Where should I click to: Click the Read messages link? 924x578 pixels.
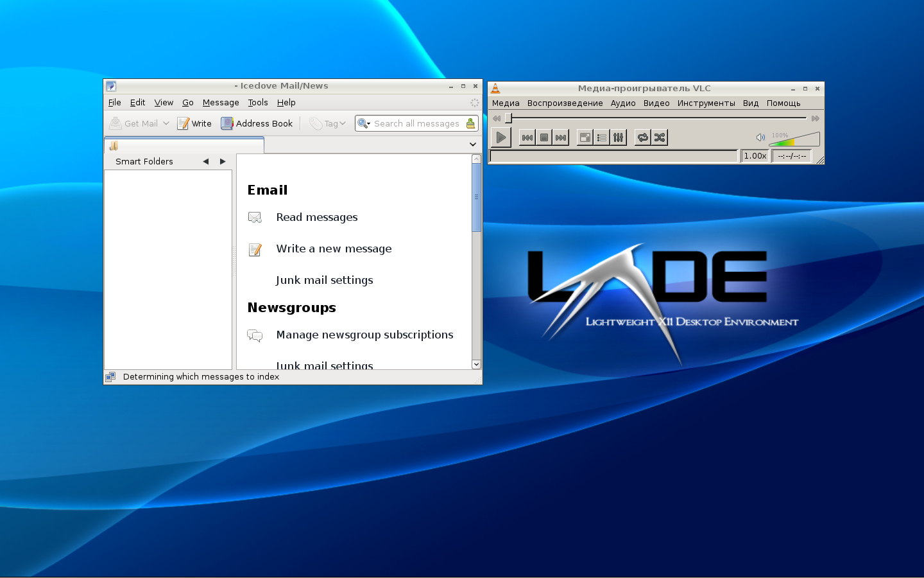pyautogui.click(x=317, y=217)
